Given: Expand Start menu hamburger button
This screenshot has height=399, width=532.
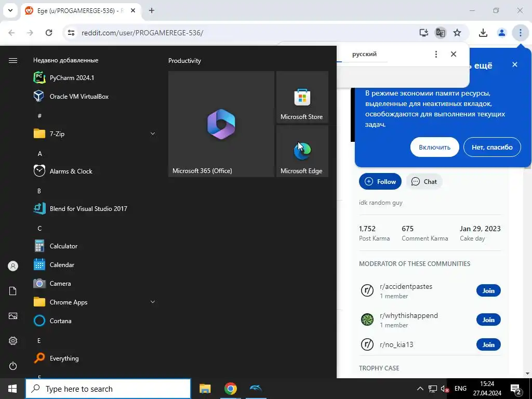Looking at the screenshot, I should click(x=13, y=60).
